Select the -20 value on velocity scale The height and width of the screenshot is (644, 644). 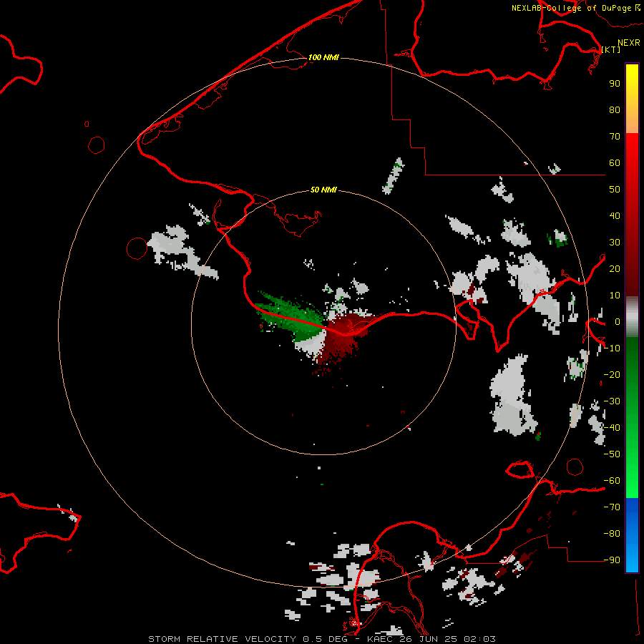pos(612,375)
